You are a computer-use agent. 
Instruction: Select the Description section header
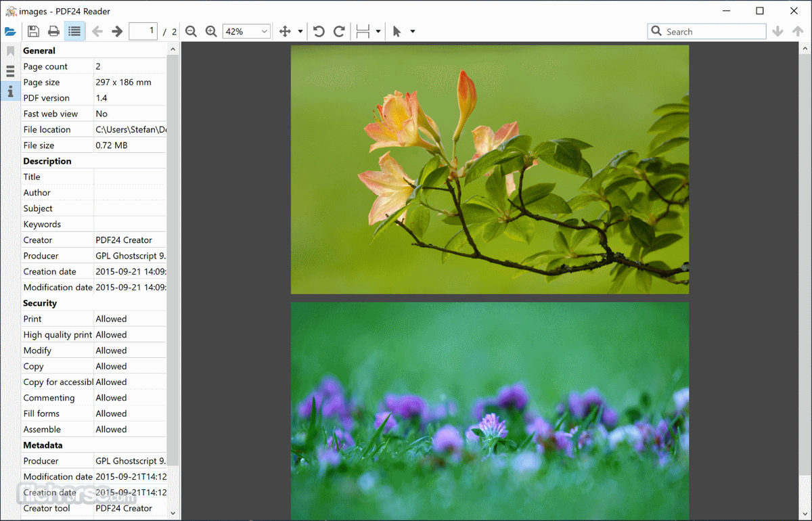pos(47,161)
